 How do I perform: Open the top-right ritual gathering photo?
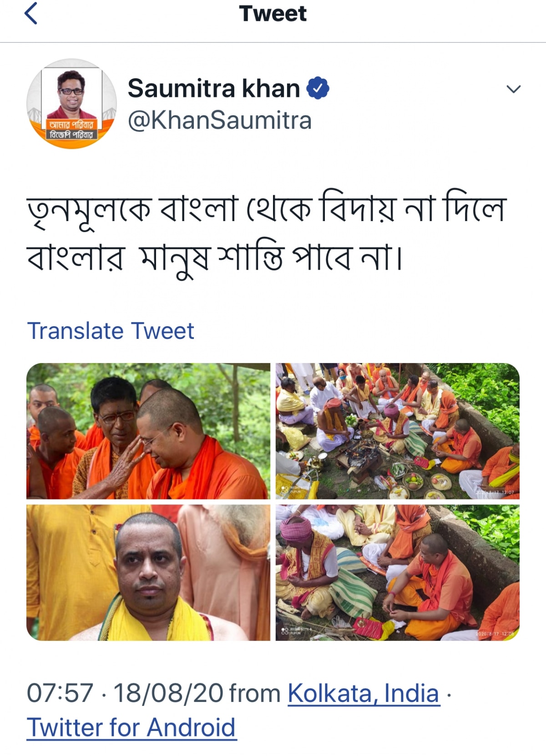point(398,431)
